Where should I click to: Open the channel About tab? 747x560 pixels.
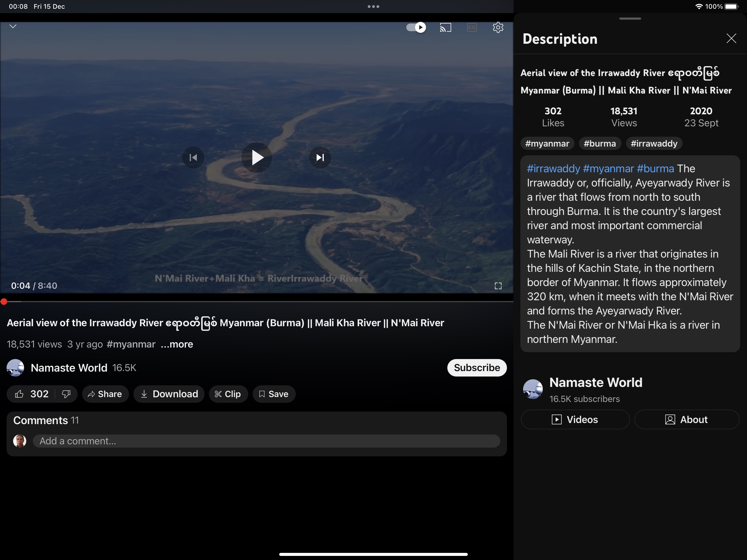(x=687, y=419)
